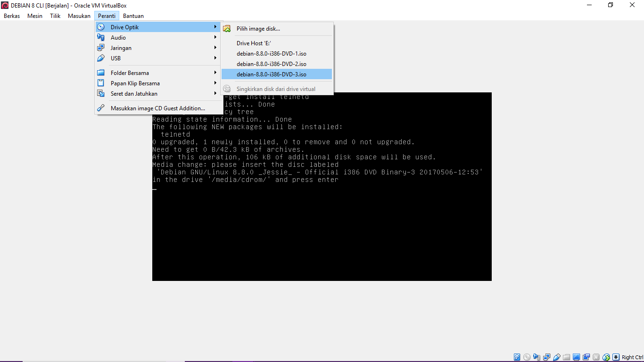Click the network status bar indicator
Image resolution: width=644 pixels, height=362 pixels.
point(546,357)
